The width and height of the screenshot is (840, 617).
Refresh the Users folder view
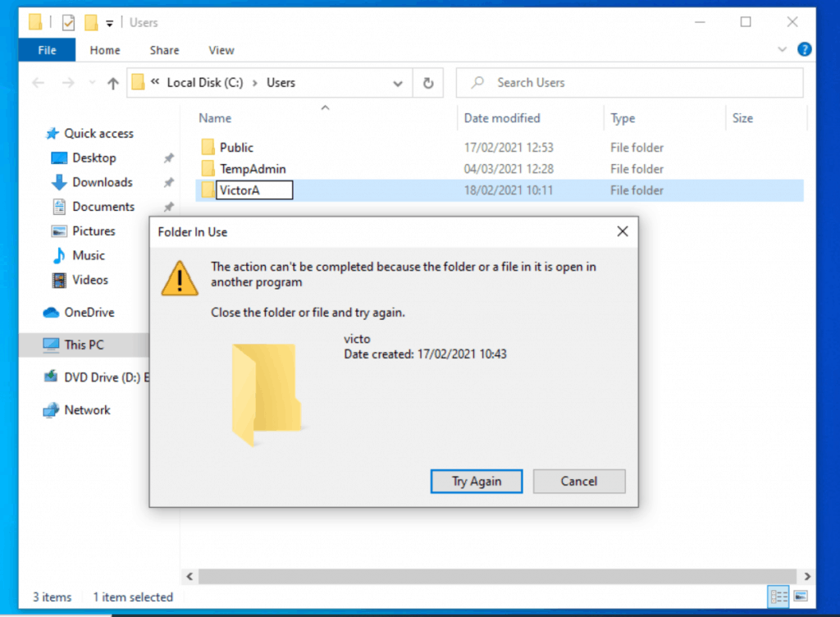click(x=428, y=83)
